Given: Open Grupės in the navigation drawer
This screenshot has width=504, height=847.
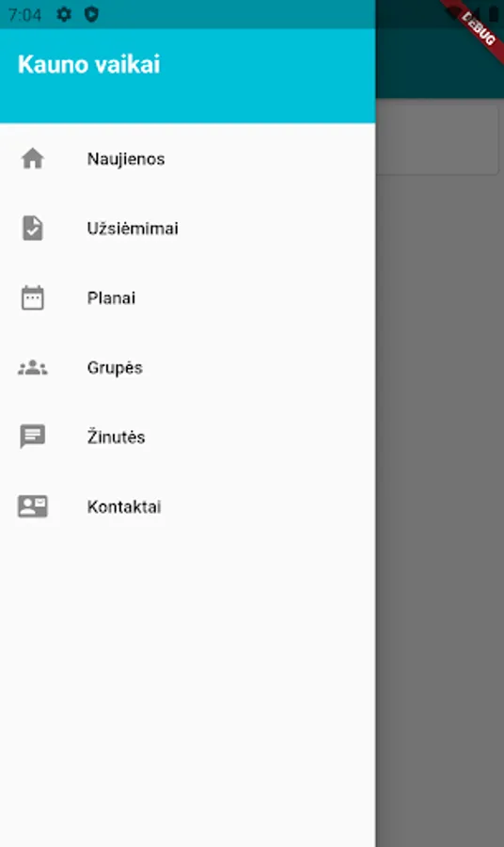Looking at the screenshot, I should [x=187, y=367].
